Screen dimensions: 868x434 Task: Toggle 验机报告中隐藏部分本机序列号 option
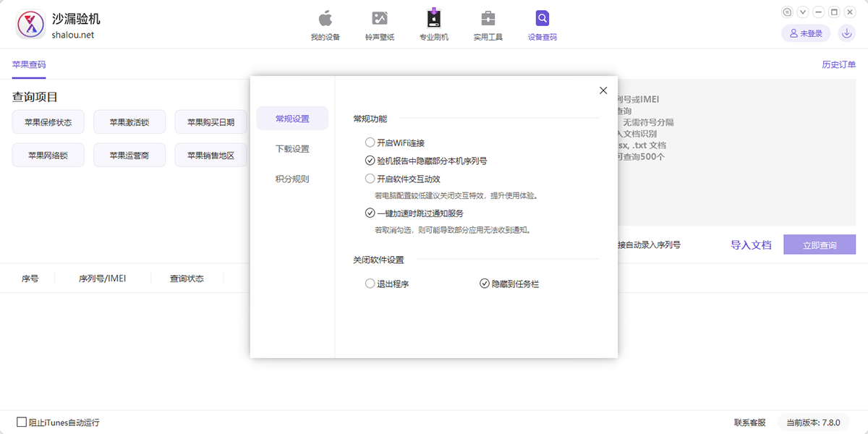(x=370, y=161)
